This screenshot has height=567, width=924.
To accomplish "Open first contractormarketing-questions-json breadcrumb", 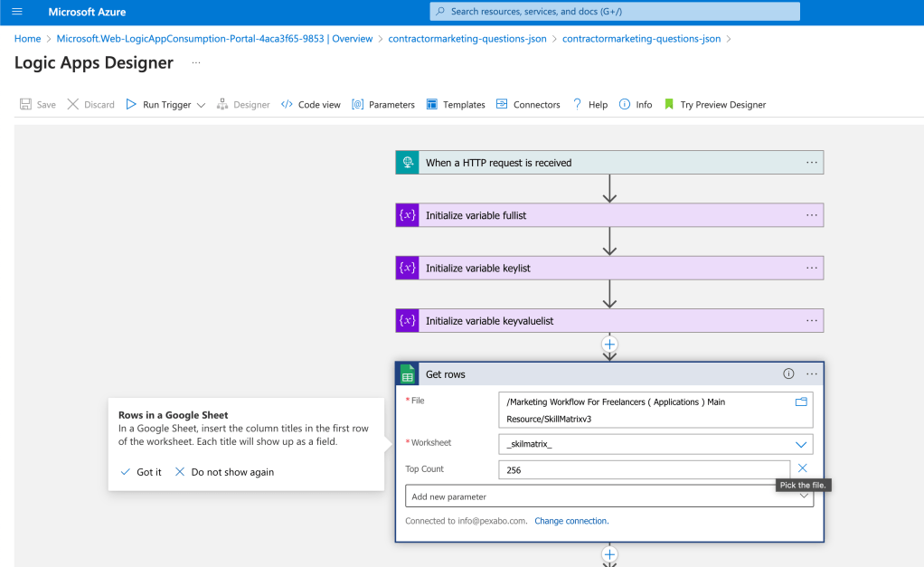I will pyautogui.click(x=467, y=39).
